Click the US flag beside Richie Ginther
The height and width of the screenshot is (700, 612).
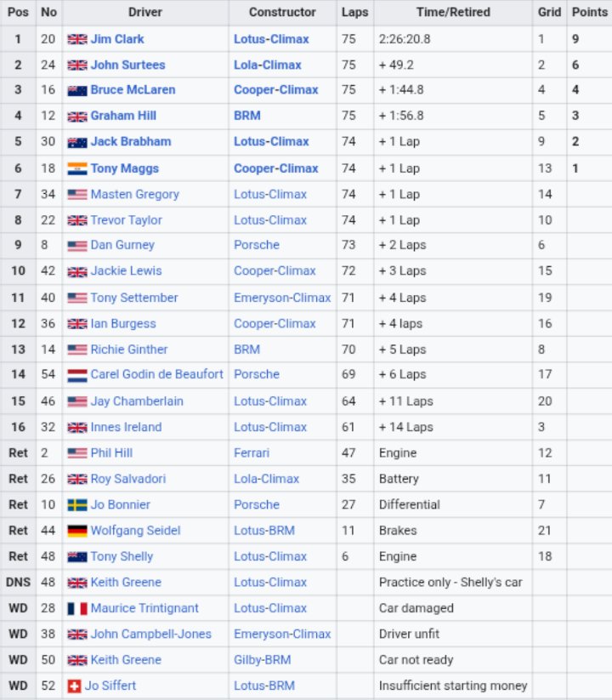(77, 350)
